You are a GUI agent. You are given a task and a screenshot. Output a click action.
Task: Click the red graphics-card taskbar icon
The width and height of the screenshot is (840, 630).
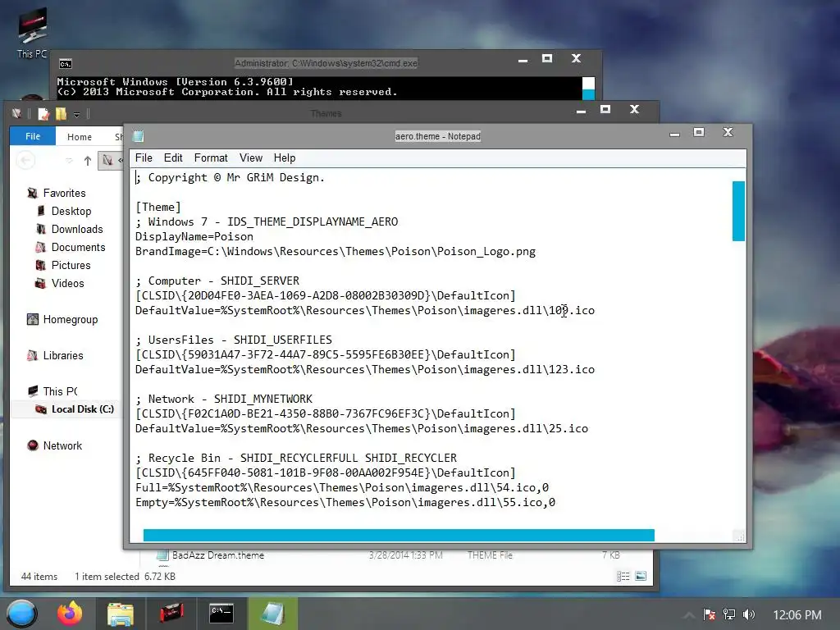pyautogui.click(x=171, y=614)
